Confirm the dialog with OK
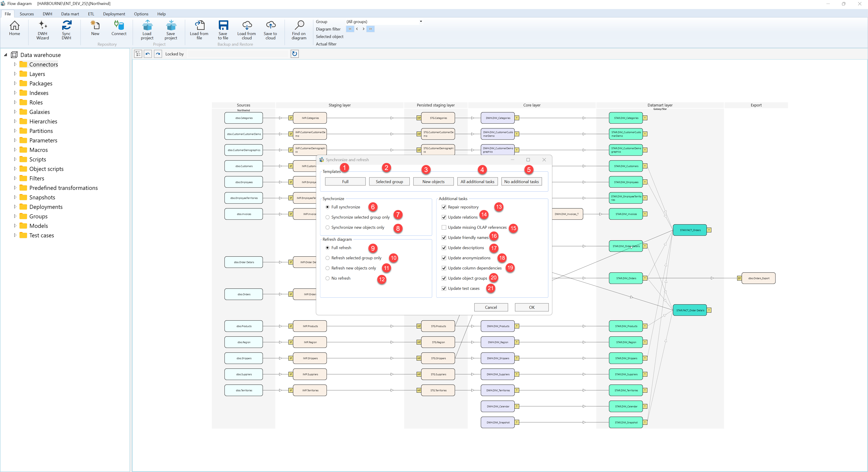This screenshot has height=472, width=868. coord(532,307)
